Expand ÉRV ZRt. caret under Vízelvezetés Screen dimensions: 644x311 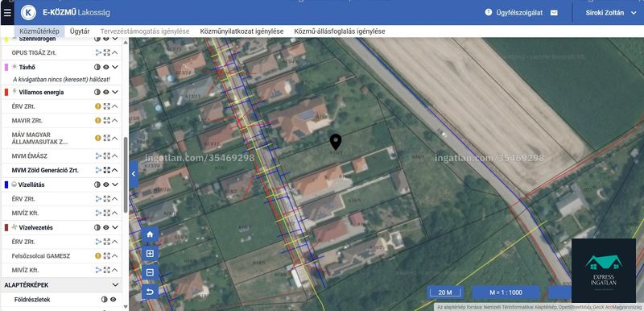click(115, 242)
